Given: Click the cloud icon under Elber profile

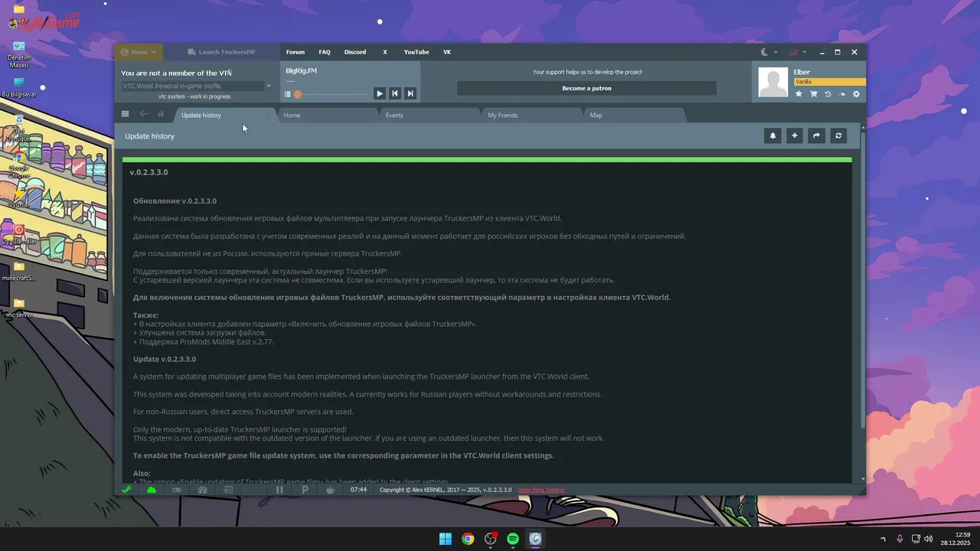Looking at the screenshot, I should [x=842, y=94].
